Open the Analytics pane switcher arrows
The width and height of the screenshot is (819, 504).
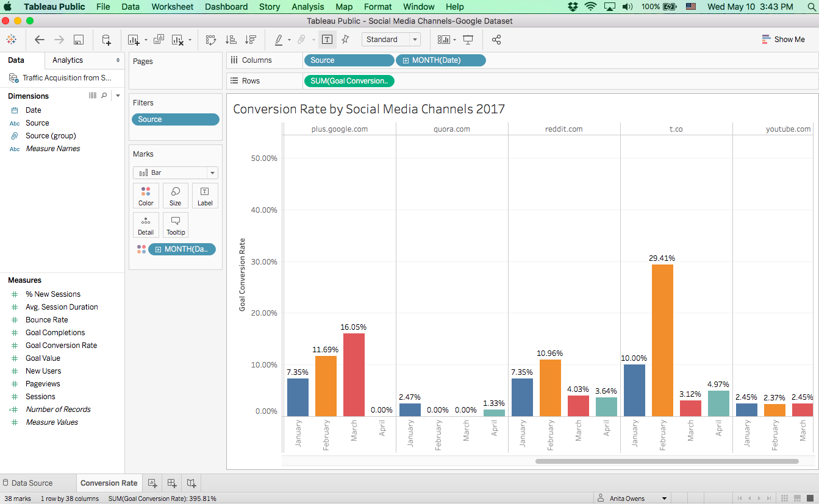coord(118,60)
